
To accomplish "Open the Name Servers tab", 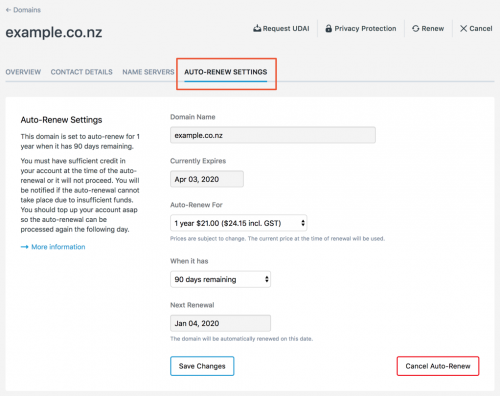I will click(x=148, y=72).
